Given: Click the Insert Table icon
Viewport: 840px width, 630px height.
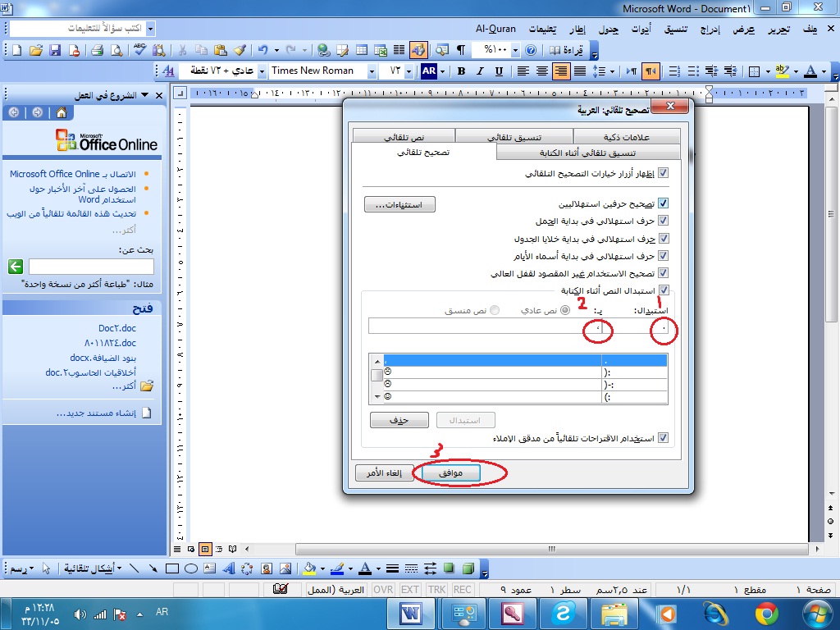Looking at the screenshot, I should (362, 50).
